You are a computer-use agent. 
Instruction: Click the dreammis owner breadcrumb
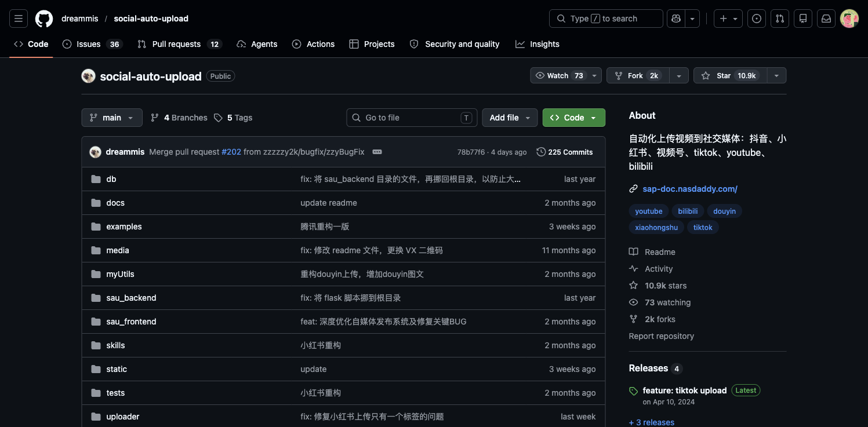(x=80, y=19)
